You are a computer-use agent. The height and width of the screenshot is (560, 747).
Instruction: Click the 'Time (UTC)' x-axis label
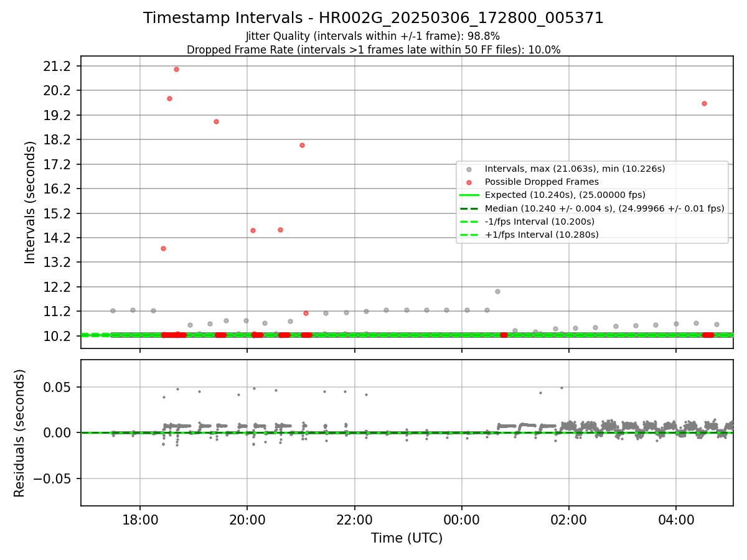406,538
